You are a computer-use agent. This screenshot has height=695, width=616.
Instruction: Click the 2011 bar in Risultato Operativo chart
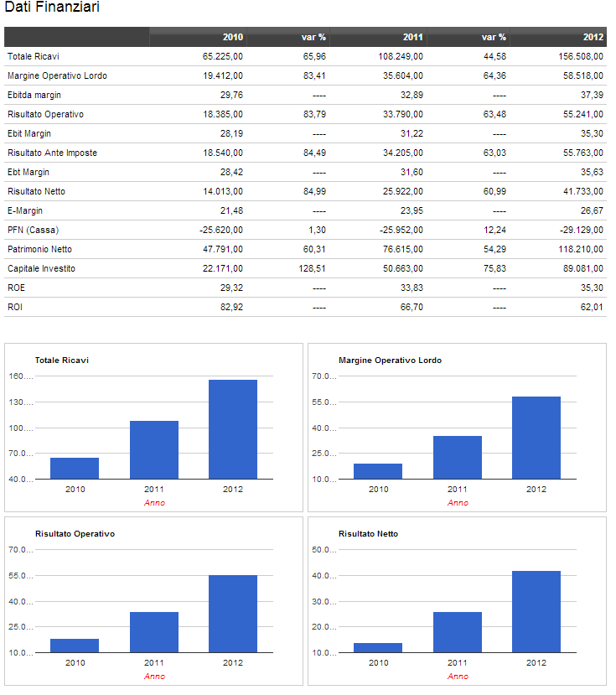tap(154, 632)
